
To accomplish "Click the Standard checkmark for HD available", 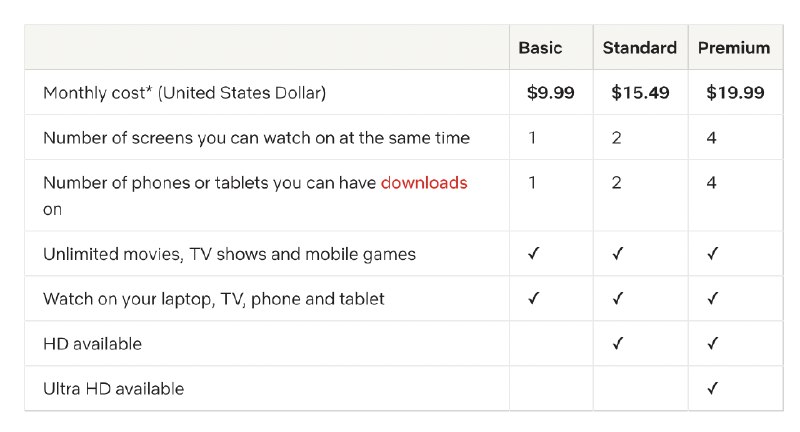I will pos(617,344).
